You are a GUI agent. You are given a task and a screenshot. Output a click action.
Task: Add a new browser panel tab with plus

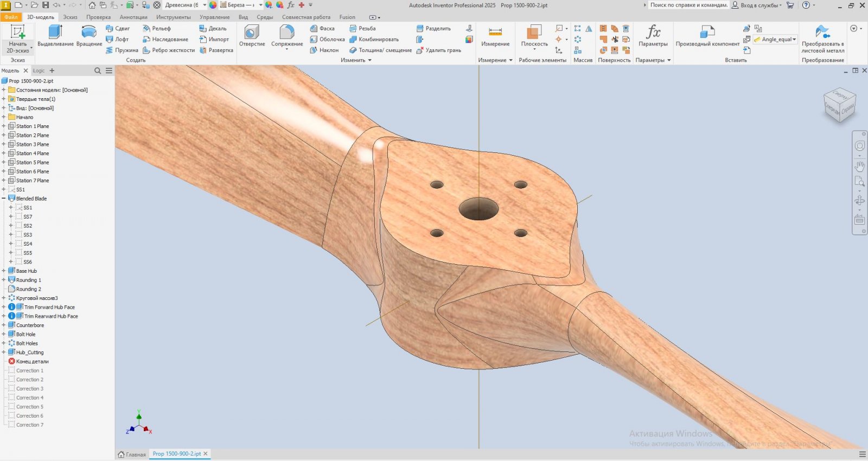point(52,71)
